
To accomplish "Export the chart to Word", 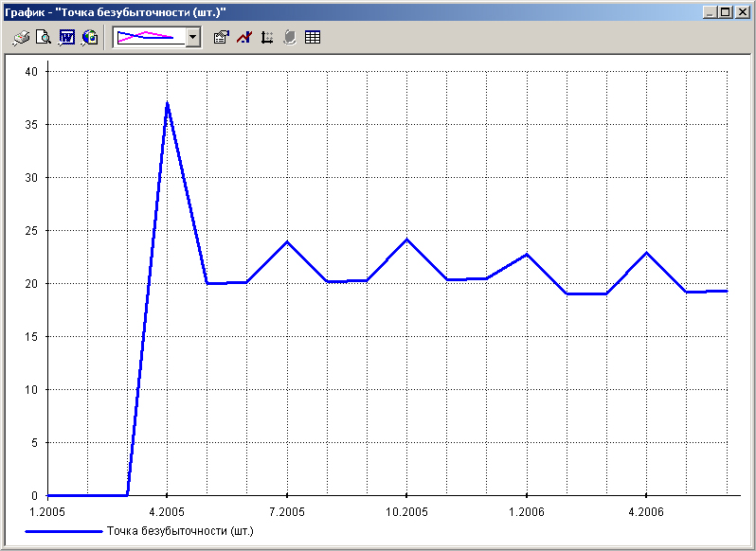I will click(66, 38).
